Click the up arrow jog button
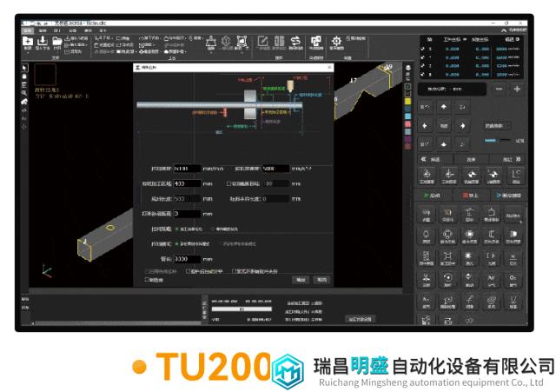556x392 pixels. [444, 106]
